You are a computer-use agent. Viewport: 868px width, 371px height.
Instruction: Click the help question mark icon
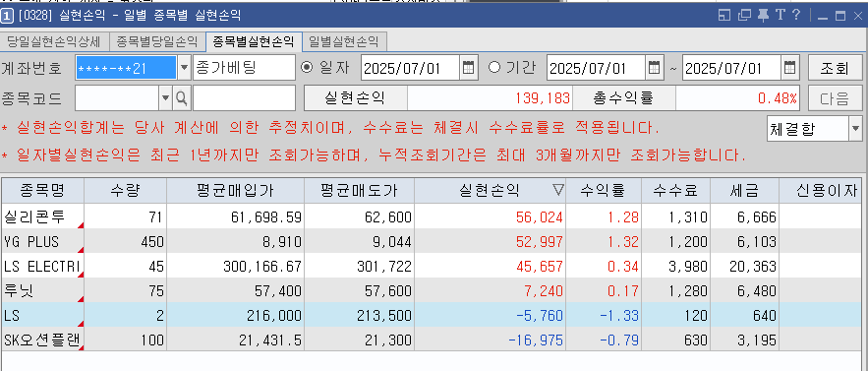pos(796,15)
